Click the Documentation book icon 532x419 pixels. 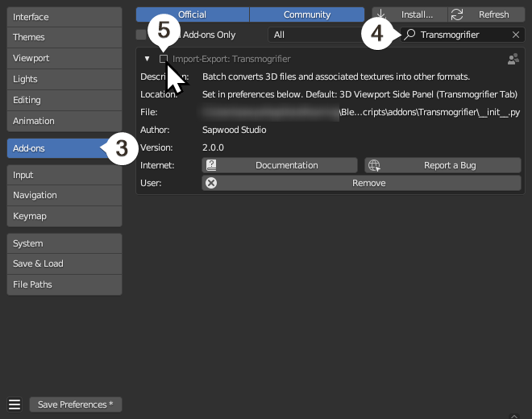point(211,165)
